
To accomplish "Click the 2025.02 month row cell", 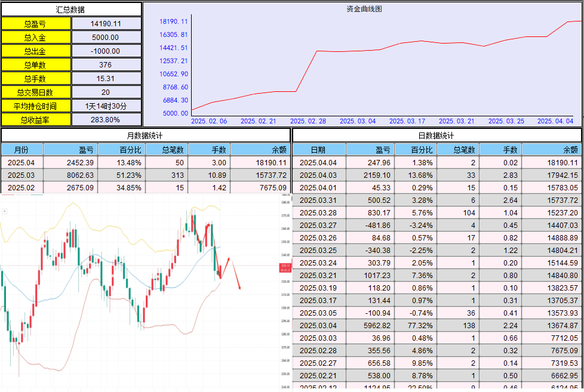I will click(x=22, y=187).
